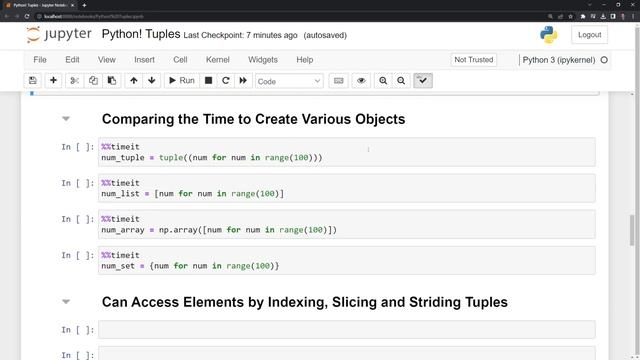The image size is (640, 360).
Task: Open the Widgets menu
Action: [263, 60]
